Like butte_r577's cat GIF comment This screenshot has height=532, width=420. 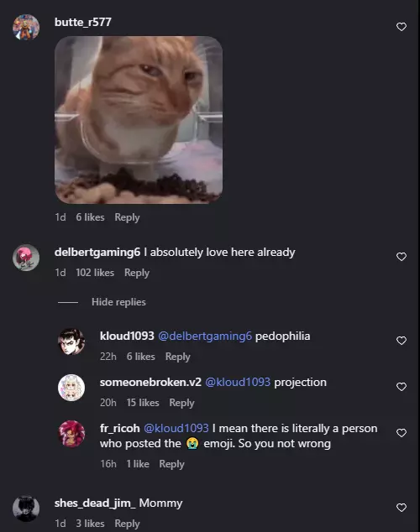[x=402, y=27]
